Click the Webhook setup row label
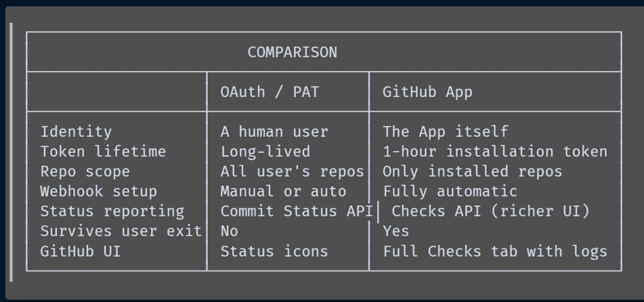The image size is (644, 302). click(99, 191)
